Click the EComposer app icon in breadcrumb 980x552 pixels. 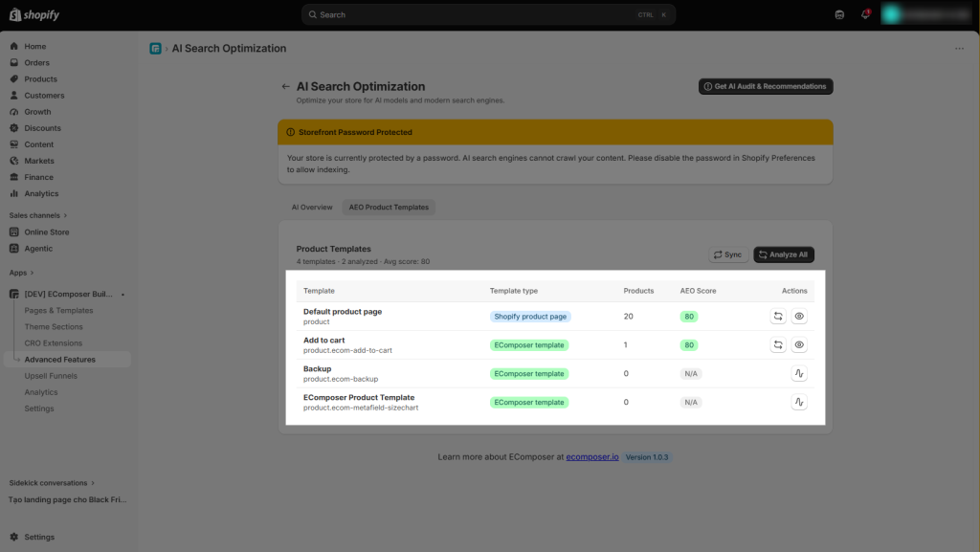point(155,49)
